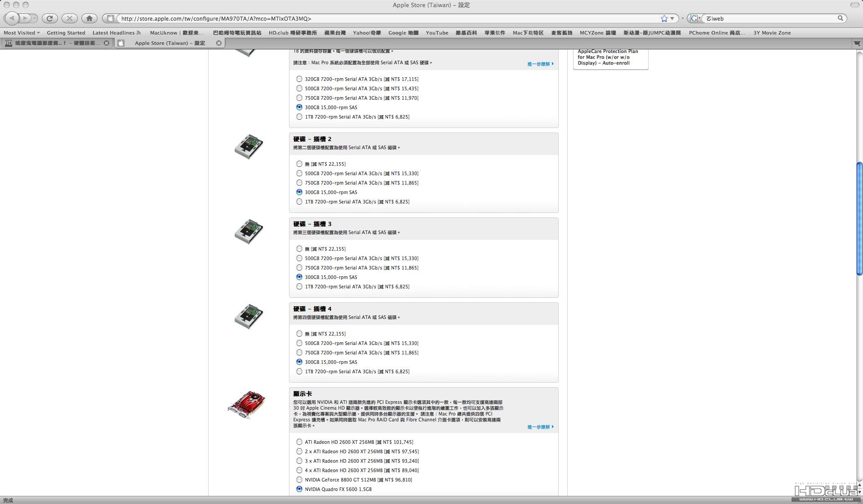
Task: Open the YouTube bookmark
Action: tap(437, 33)
